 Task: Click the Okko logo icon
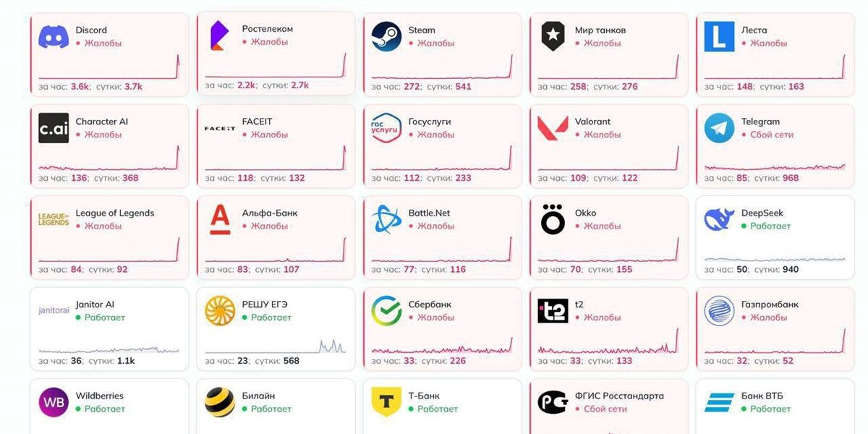point(553,220)
